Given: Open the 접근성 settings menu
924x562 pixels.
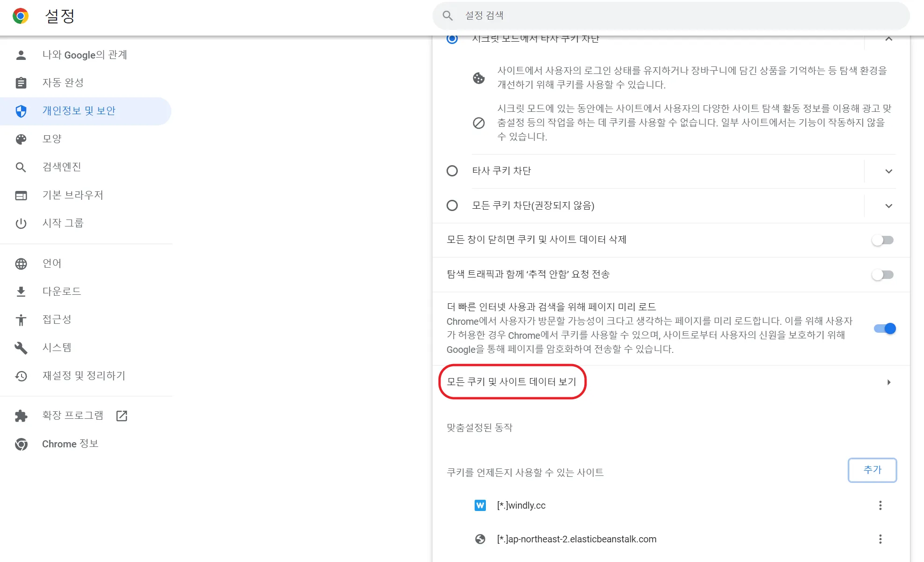Looking at the screenshot, I should click(57, 320).
